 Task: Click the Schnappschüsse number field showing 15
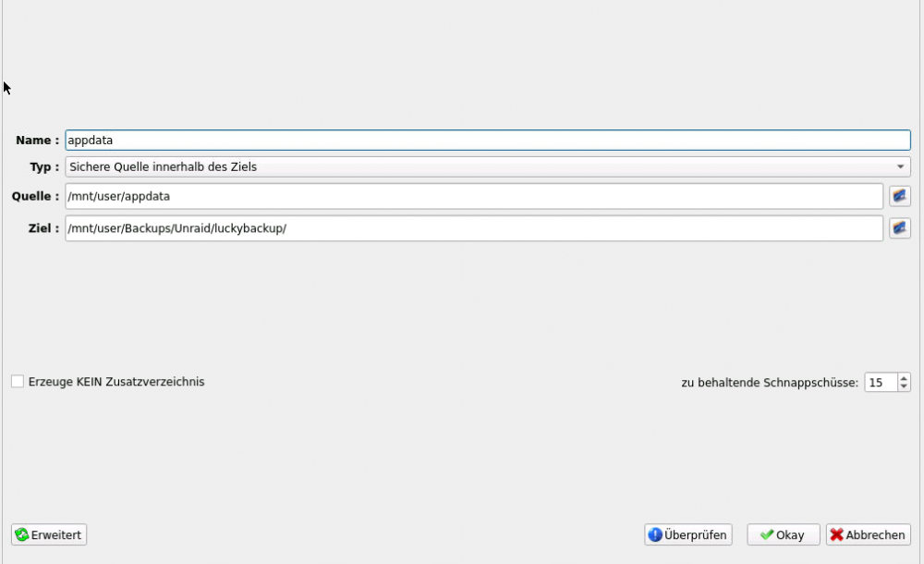pyautogui.click(x=881, y=382)
